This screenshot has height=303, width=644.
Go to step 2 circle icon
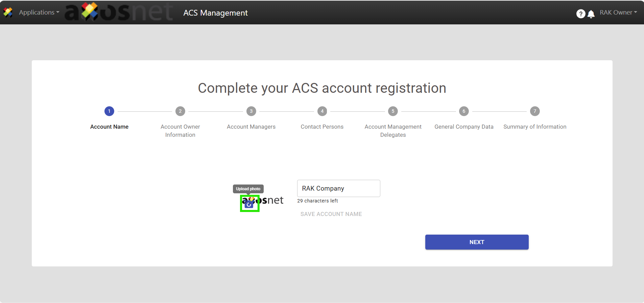[x=180, y=111]
